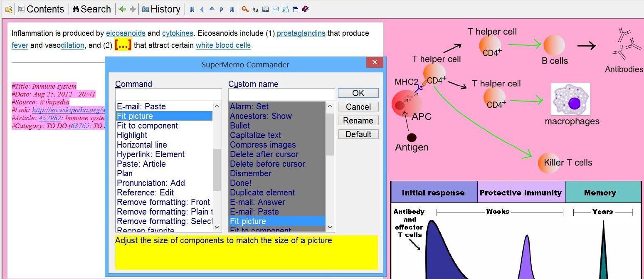Jump to last element using navigation icon

coord(232,9)
